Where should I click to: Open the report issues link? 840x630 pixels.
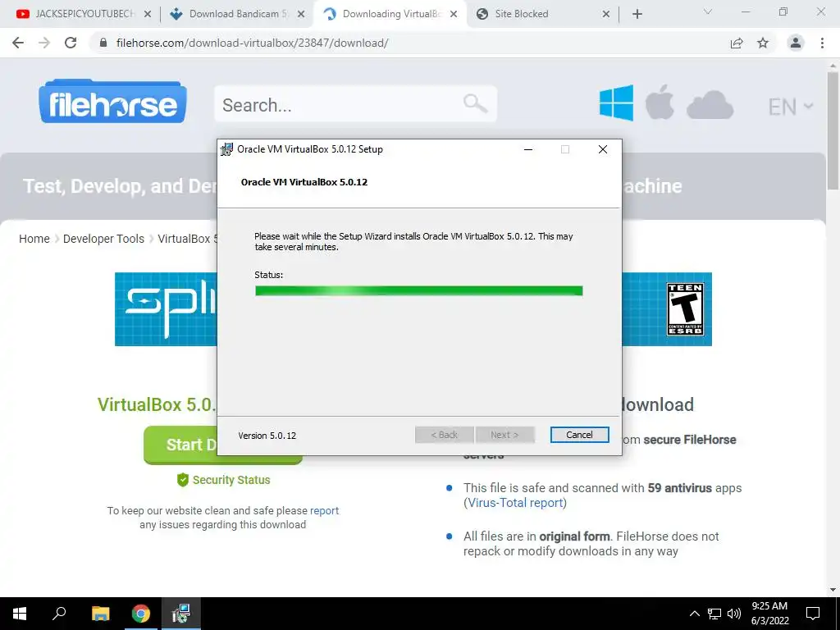tap(324, 510)
